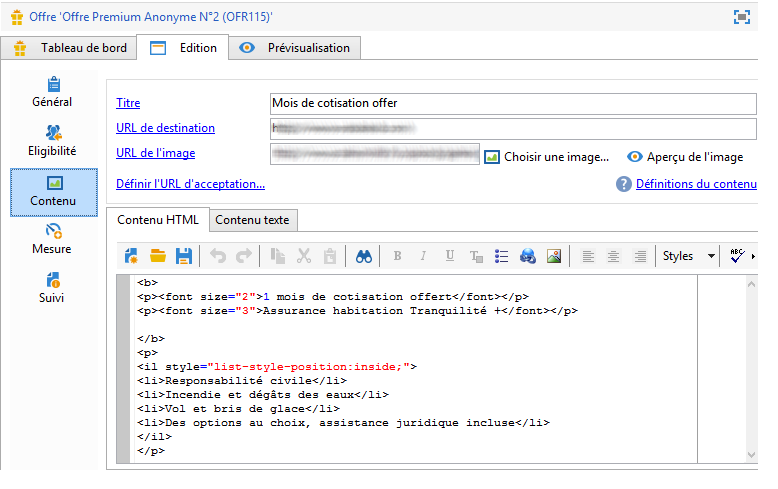
Task: Insert a bulleted list
Action: point(502,256)
